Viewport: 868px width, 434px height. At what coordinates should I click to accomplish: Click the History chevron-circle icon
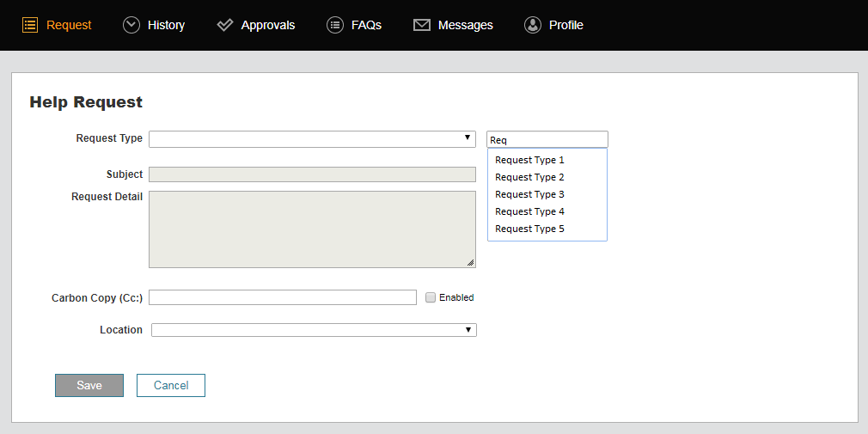tap(131, 26)
